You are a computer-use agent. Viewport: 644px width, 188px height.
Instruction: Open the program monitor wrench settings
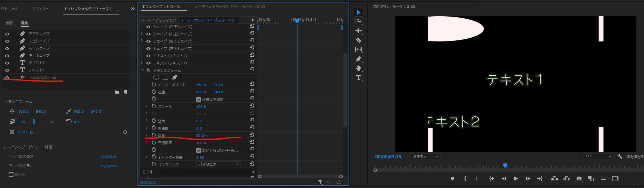tap(620, 156)
